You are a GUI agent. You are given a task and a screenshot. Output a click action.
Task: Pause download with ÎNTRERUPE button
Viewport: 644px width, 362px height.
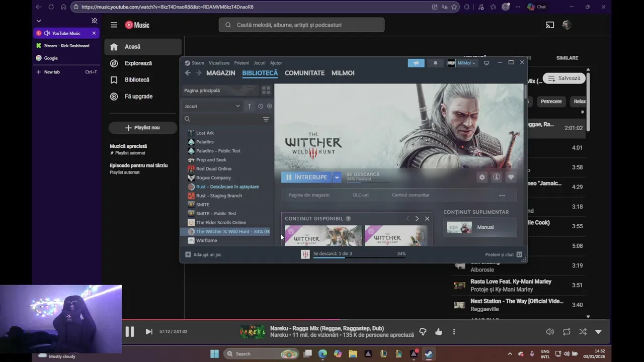point(307,177)
